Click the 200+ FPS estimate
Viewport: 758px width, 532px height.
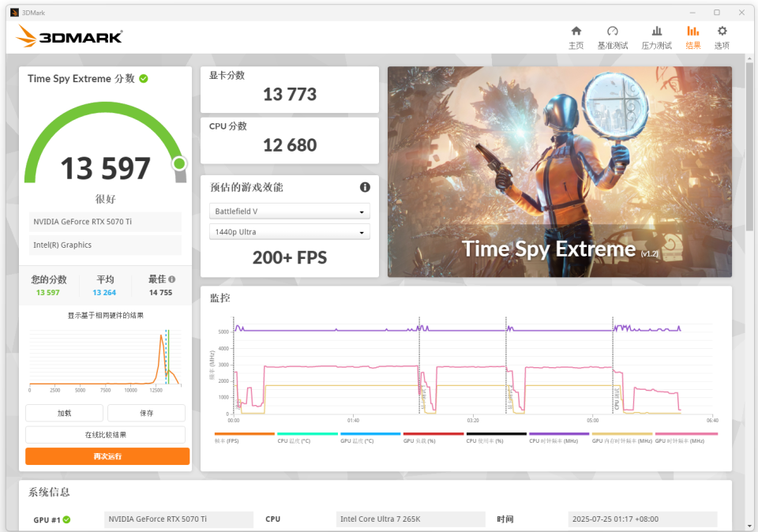(x=290, y=257)
